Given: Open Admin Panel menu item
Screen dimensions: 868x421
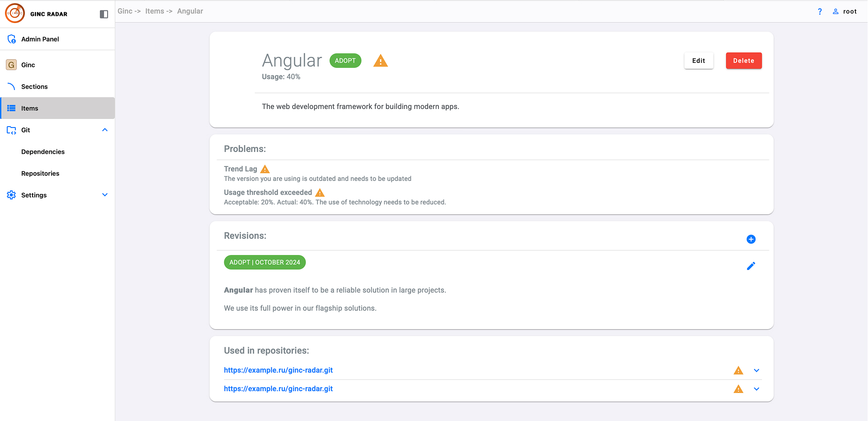Looking at the screenshot, I should coord(57,39).
